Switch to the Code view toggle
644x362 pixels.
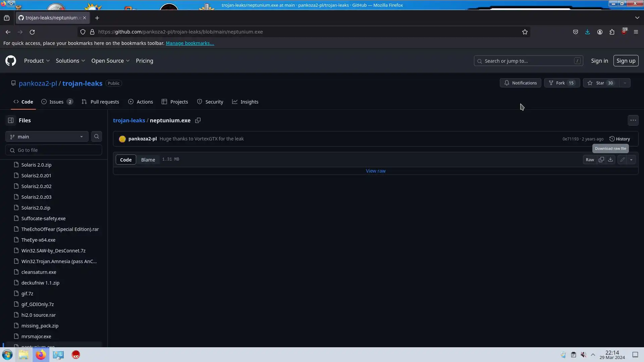tap(126, 160)
